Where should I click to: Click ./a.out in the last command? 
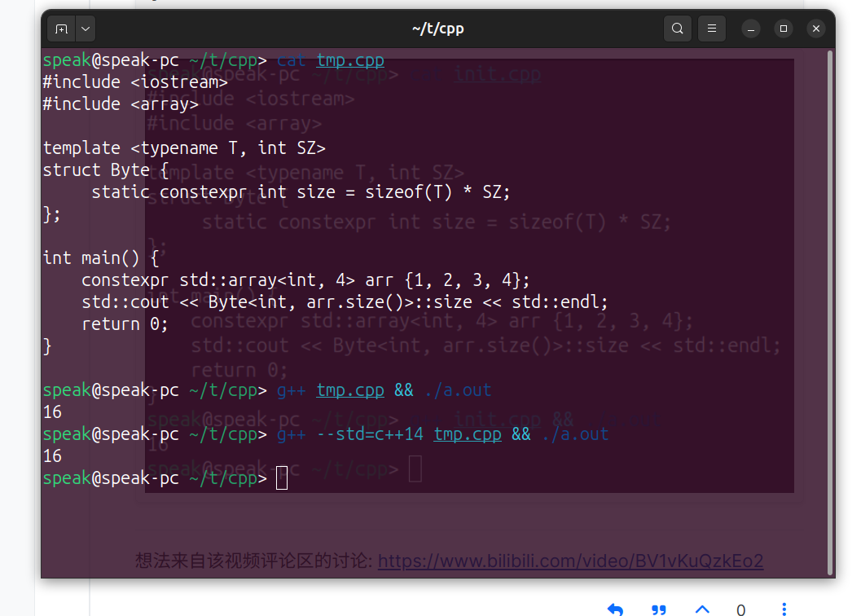pyautogui.click(x=574, y=434)
